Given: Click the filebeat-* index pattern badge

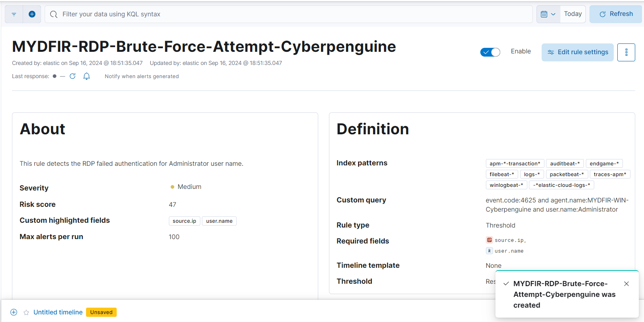Looking at the screenshot, I should point(502,175).
